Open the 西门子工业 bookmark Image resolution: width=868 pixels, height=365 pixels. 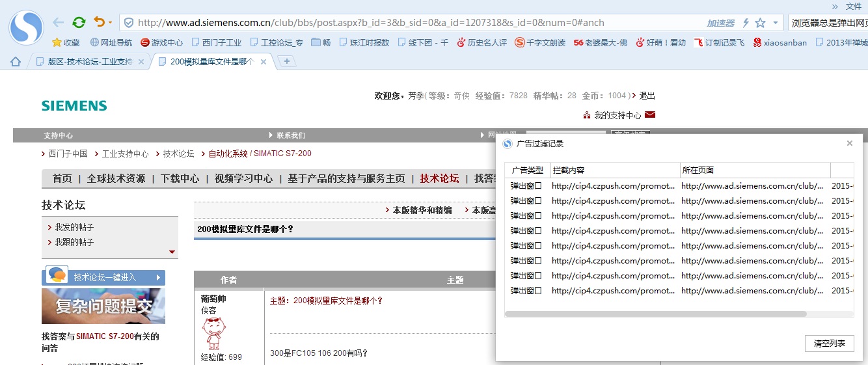point(217,42)
